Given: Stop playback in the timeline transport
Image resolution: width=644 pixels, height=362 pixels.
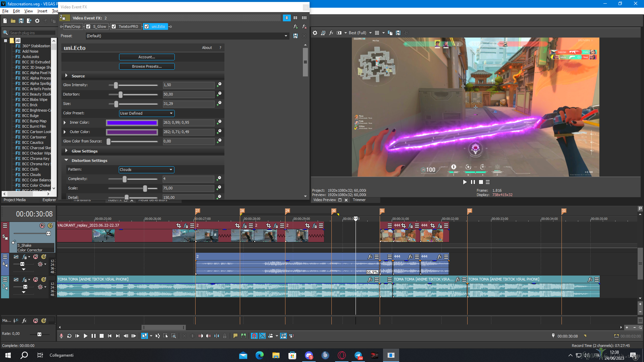Looking at the screenshot, I should 102,336.
